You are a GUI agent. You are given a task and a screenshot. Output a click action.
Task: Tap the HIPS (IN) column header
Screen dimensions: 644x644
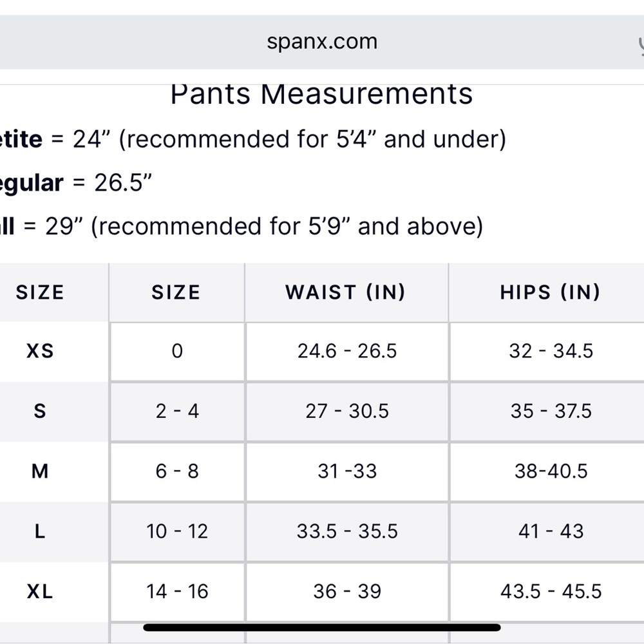click(551, 292)
